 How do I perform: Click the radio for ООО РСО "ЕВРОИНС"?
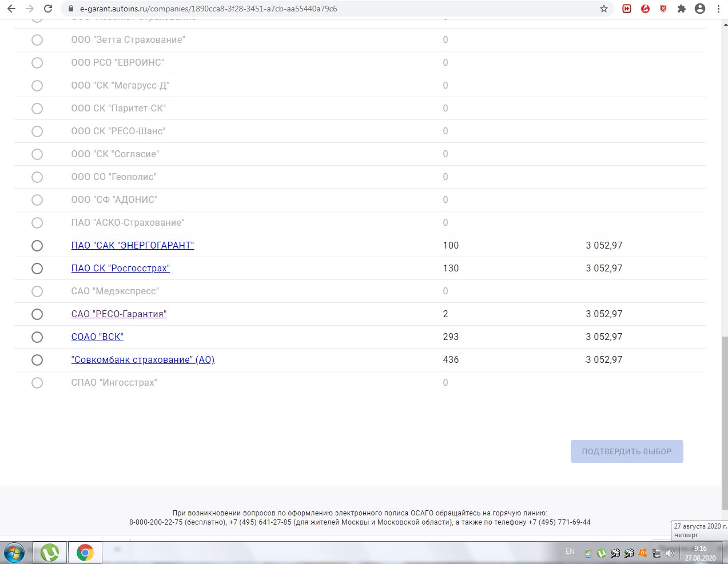37,63
